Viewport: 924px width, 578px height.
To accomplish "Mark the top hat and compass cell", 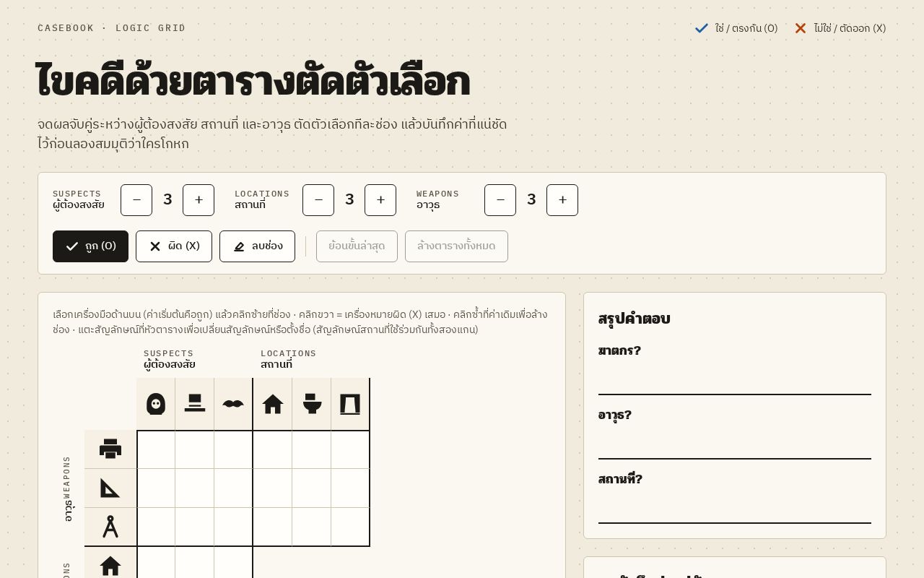I will (195, 527).
